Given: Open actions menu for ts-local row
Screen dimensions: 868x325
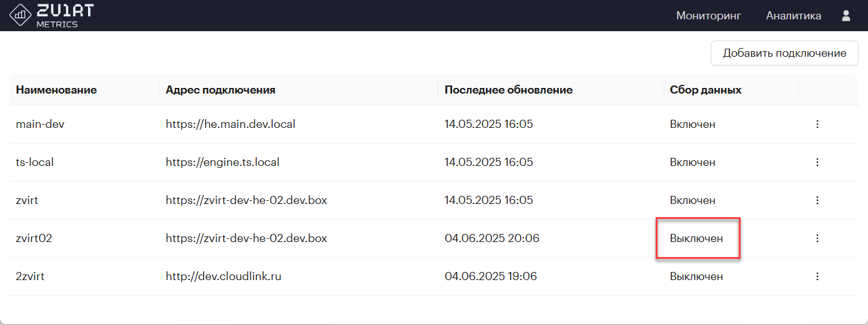Looking at the screenshot, I should 817,162.
